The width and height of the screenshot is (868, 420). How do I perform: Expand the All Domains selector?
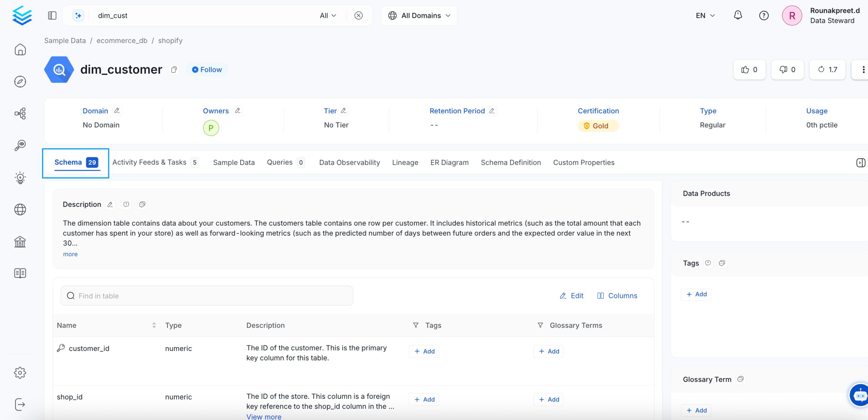point(419,16)
